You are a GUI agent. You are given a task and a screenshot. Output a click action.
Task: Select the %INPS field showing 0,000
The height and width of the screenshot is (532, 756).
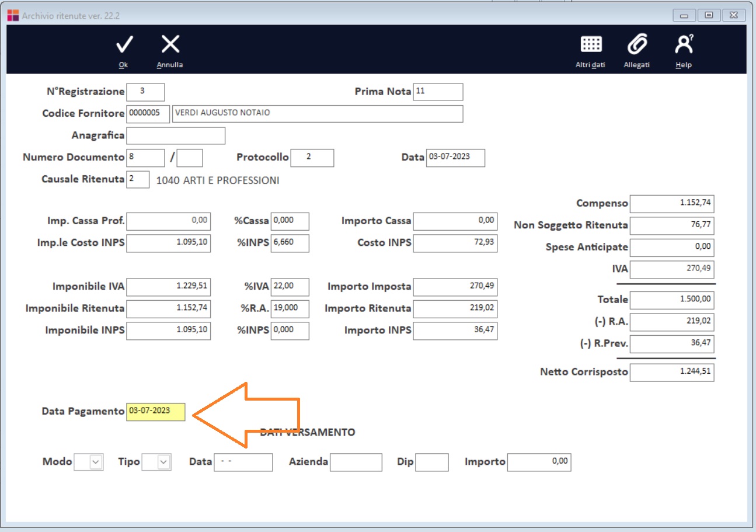pos(290,331)
